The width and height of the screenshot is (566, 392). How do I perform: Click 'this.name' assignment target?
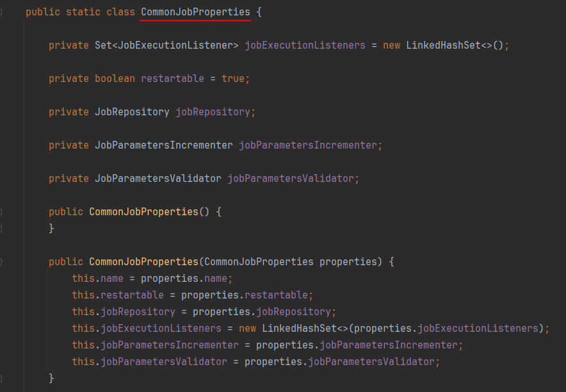click(x=97, y=278)
